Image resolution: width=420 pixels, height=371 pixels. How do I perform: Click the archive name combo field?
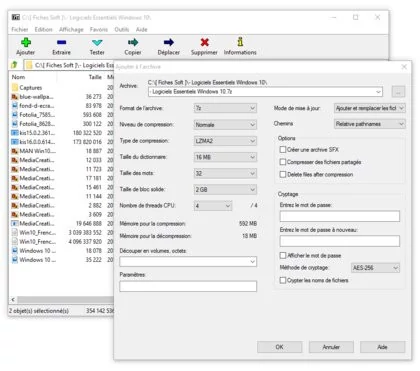pos(265,92)
